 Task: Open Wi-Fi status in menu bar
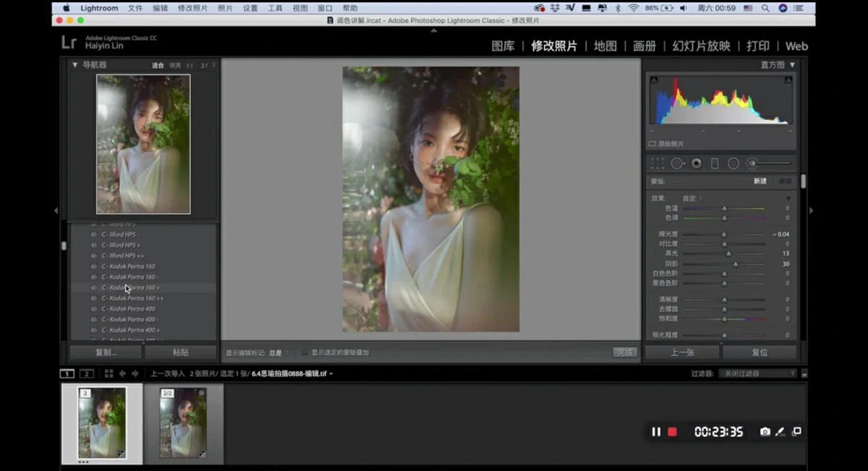click(x=634, y=8)
